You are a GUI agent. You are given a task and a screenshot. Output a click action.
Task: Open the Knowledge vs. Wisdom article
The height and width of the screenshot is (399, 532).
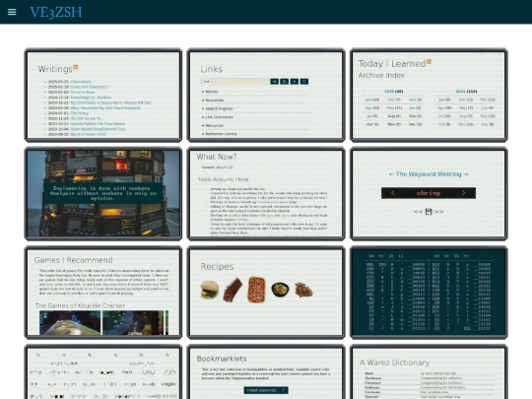coord(91,98)
